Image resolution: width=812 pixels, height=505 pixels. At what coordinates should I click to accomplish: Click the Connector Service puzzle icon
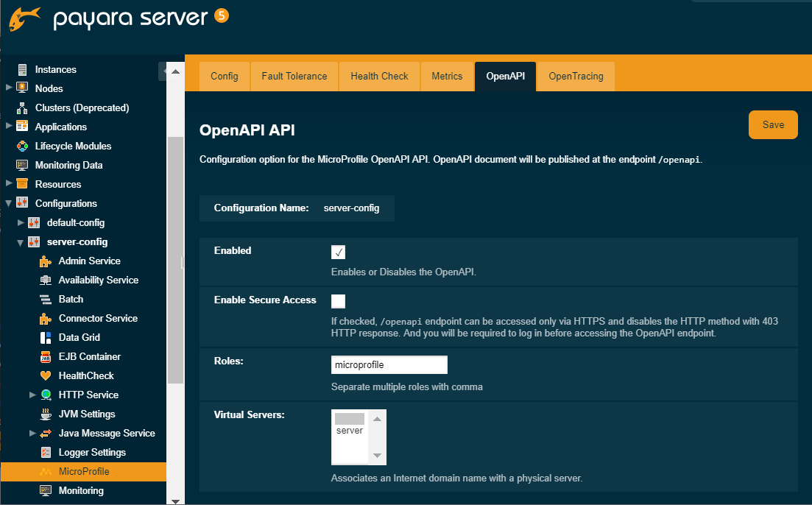[x=46, y=319]
